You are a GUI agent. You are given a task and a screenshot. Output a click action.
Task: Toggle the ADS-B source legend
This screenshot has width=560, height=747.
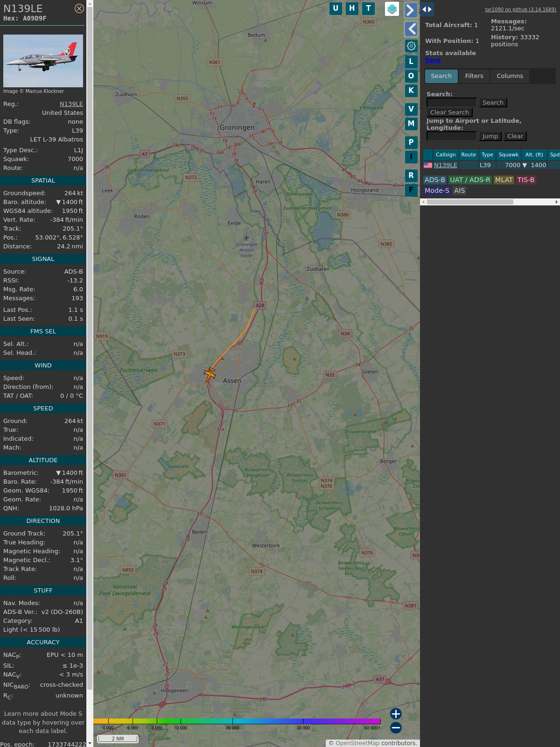click(x=435, y=180)
